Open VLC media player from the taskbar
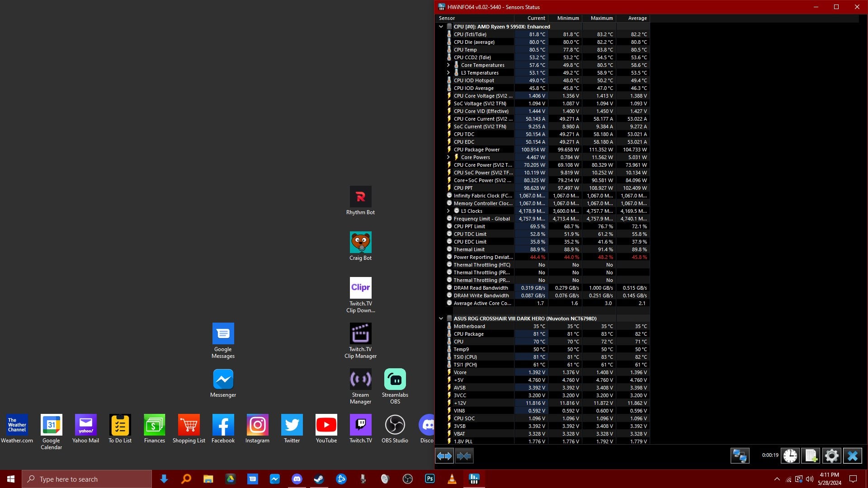Screen dimensions: 868x488 (452, 479)
